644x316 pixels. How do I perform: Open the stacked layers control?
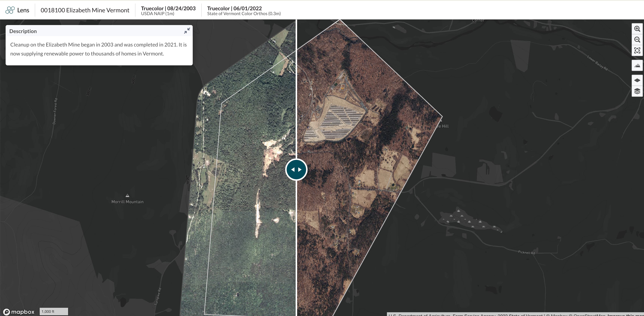pos(637,91)
